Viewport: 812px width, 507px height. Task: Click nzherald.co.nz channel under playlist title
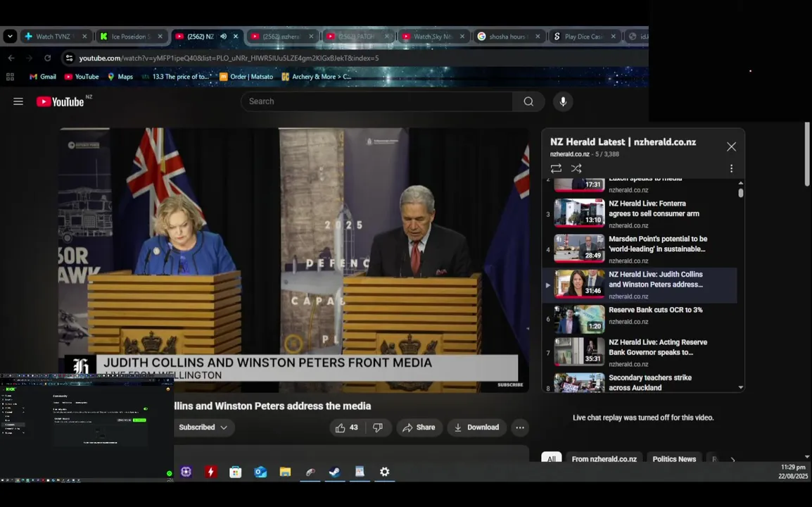[569, 154]
